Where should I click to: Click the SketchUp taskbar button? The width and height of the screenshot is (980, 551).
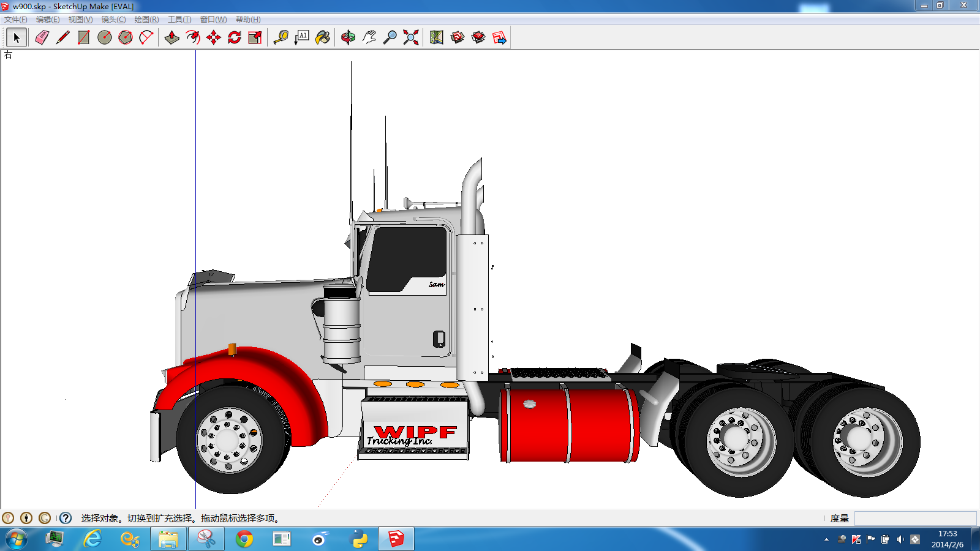coord(396,539)
